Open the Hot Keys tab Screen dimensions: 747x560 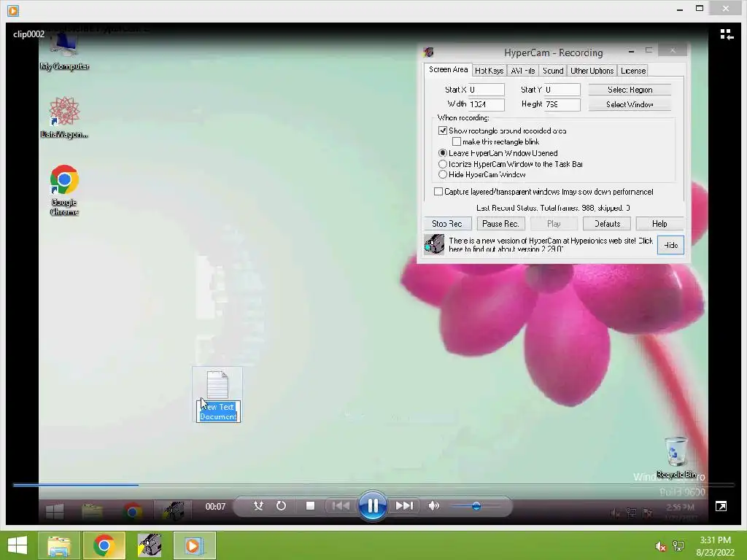point(489,71)
